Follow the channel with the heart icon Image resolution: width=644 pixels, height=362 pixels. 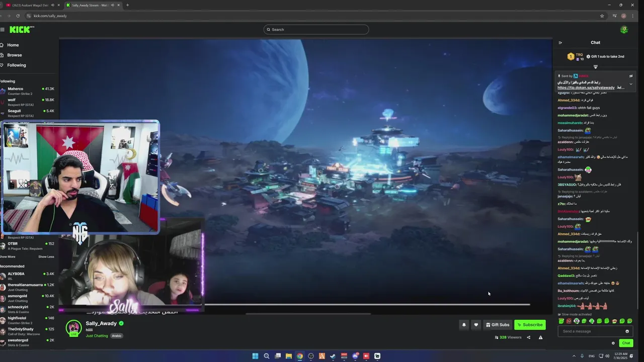476,325
